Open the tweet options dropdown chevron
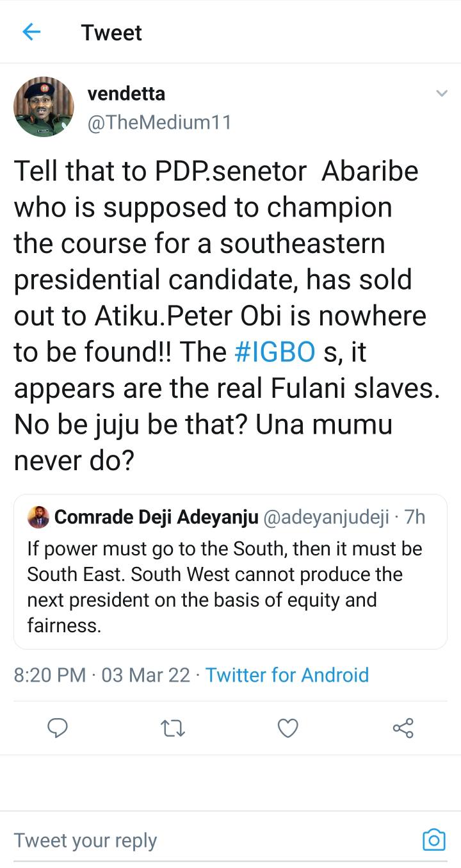 pos(441,94)
